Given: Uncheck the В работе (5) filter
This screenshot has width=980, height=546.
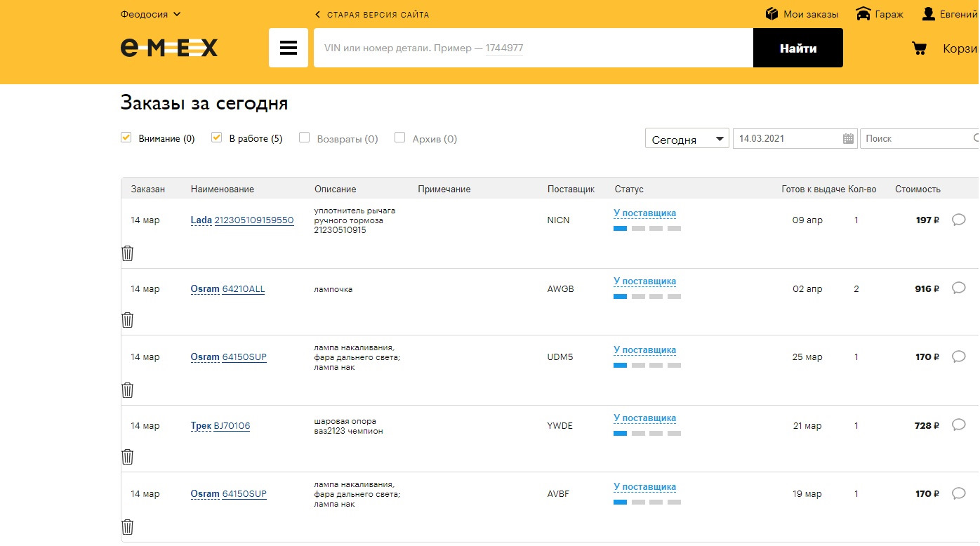Looking at the screenshot, I should coord(217,138).
